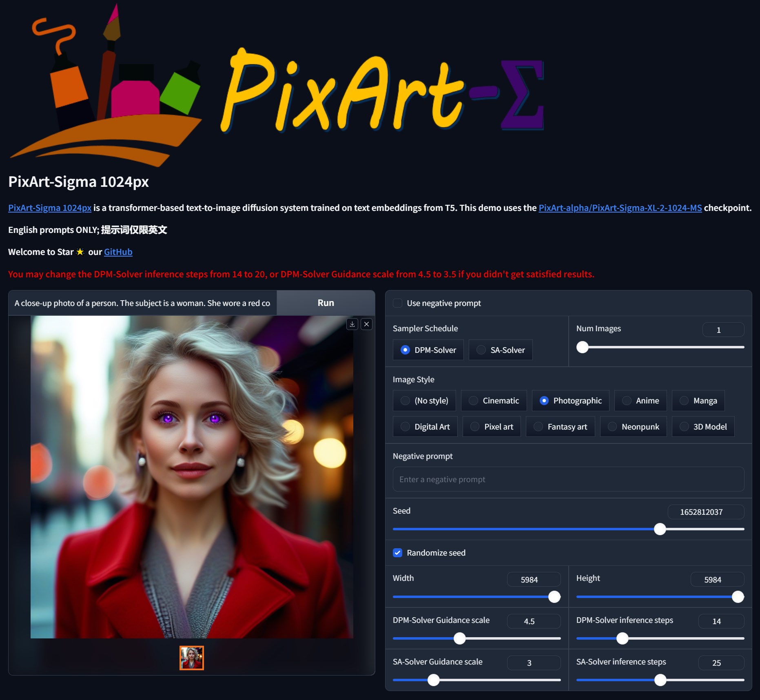This screenshot has width=760, height=700.
Task: Choose the Photographic image style
Action: click(570, 401)
